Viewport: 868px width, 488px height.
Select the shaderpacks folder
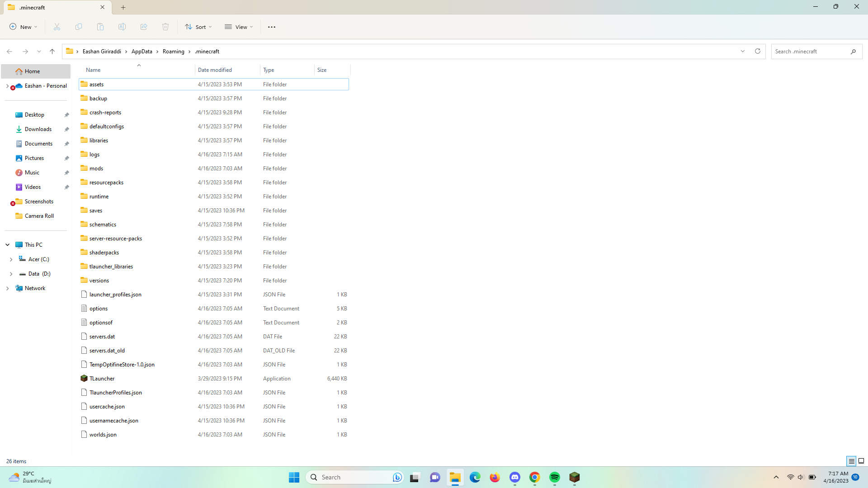214,253
